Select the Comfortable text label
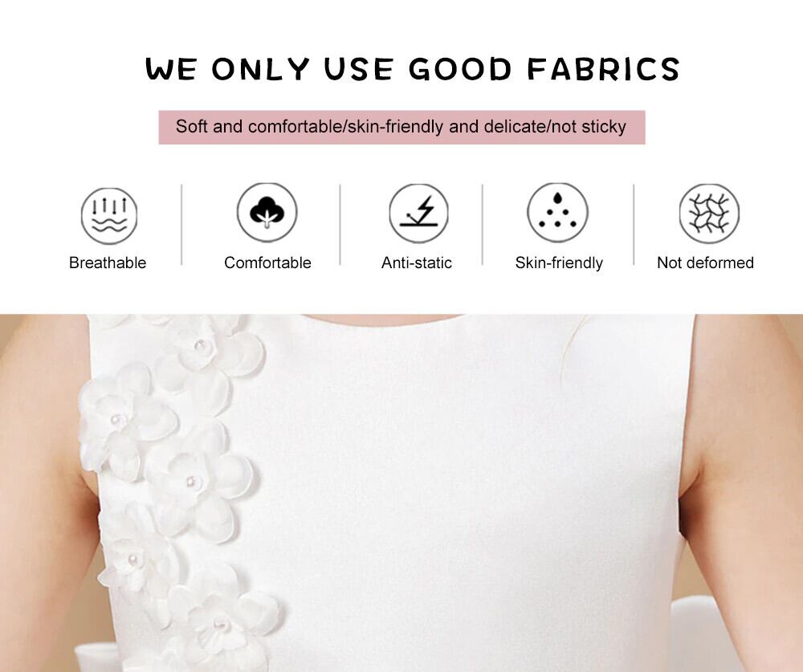The width and height of the screenshot is (803, 672). (x=267, y=263)
